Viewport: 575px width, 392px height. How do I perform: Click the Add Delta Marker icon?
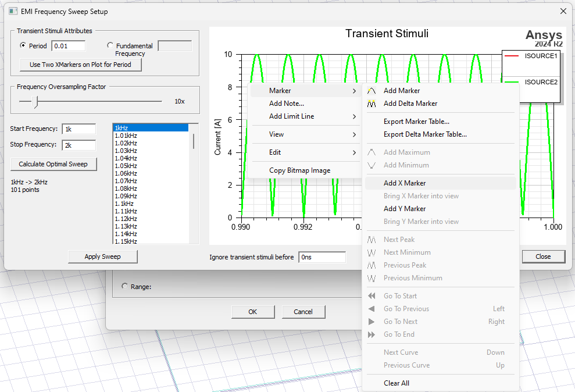pyautogui.click(x=372, y=104)
